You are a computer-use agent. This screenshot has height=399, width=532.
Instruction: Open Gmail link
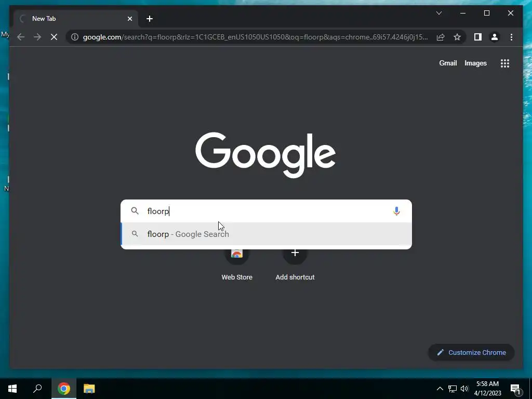tap(448, 63)
